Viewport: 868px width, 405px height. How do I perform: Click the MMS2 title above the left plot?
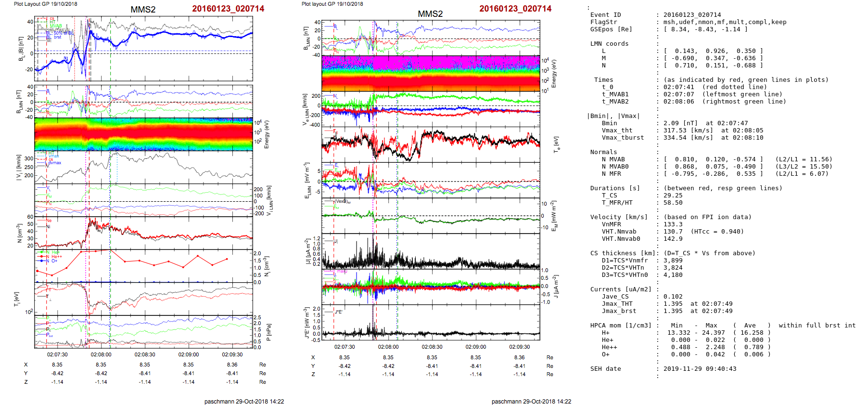point(143,10)
